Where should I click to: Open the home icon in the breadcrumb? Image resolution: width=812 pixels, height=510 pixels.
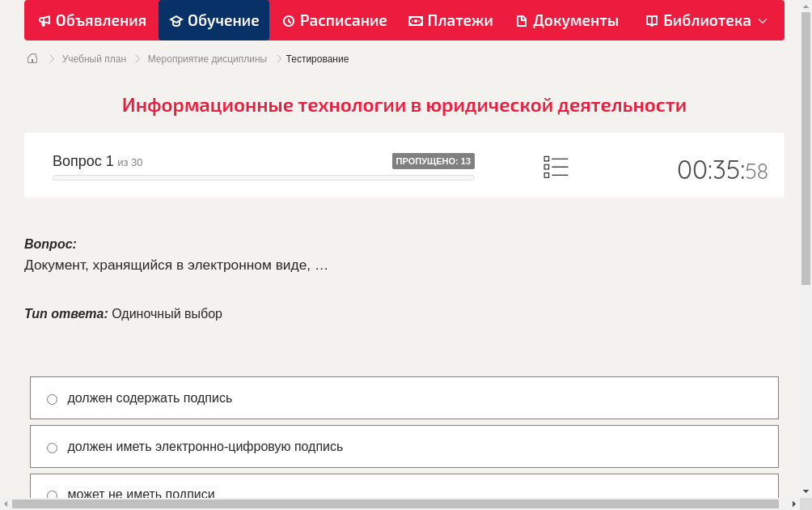click(x=32, y=58)
